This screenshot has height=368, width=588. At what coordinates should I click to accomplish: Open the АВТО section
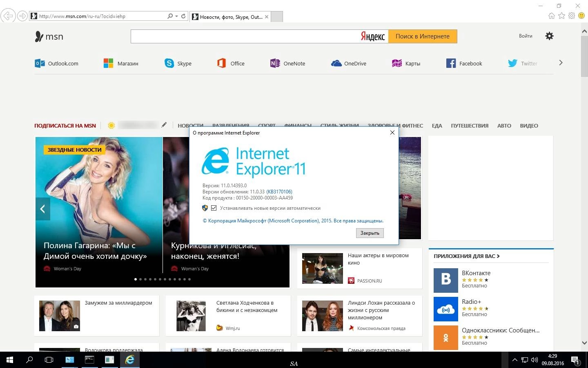(504, 126)
